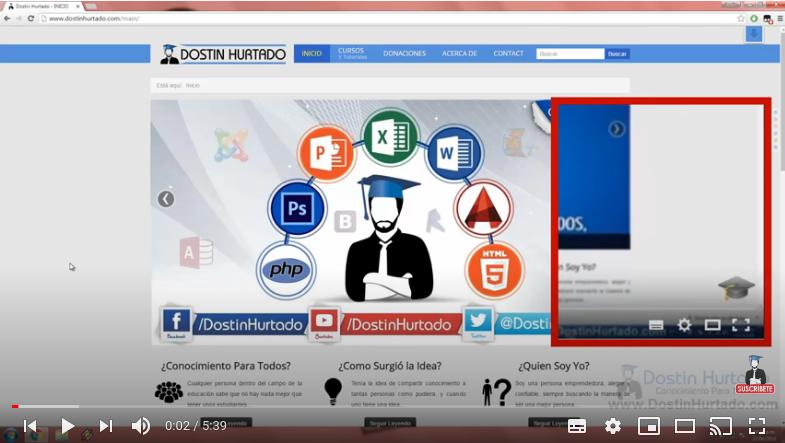
Task: Seek along the red video progress bar
Action: (392, 406)
